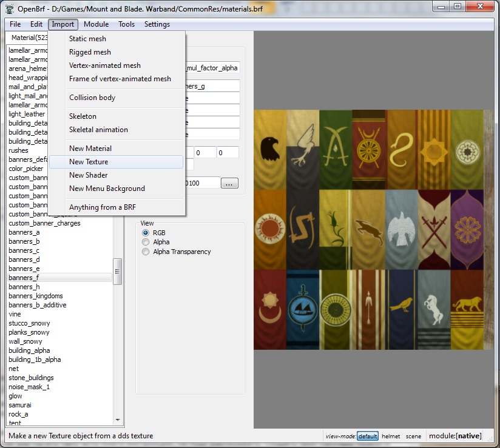Select light_leather material
Screen dimensions: 500x448
pyautogui.click(x=27, y=114)
